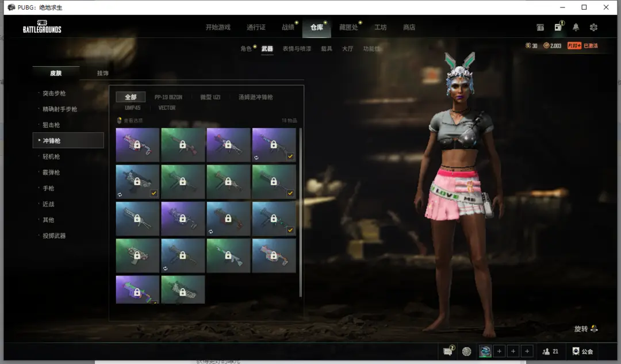Switch to the 战绩 tab
The height and width of the screenshot is (364, 621).
tap(288, 28)
